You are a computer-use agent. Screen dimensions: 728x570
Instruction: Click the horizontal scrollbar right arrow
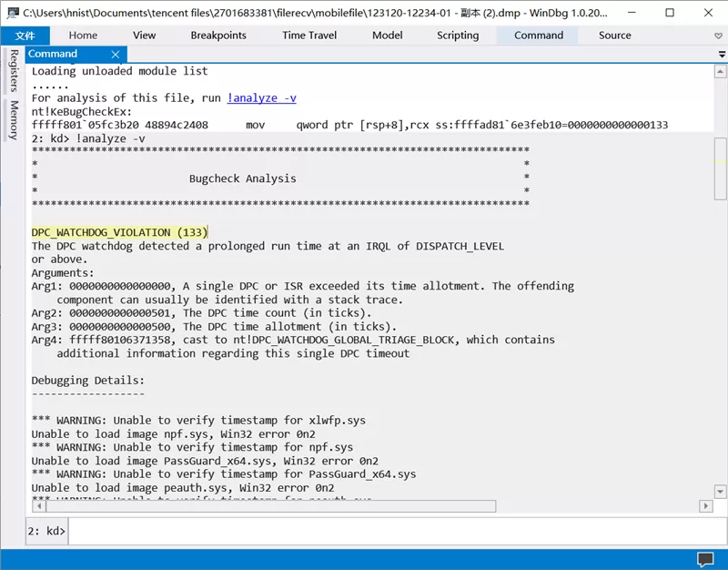click(x=706, y=506)
